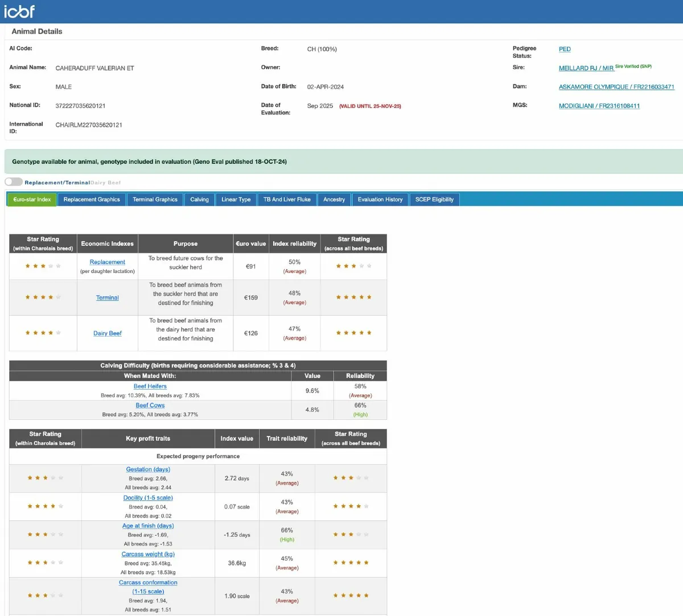Toggle the Replacement/Terminal Dairy Beef switch
The height and width of the screenshot is (616, 683).
[x=14, y=182]
